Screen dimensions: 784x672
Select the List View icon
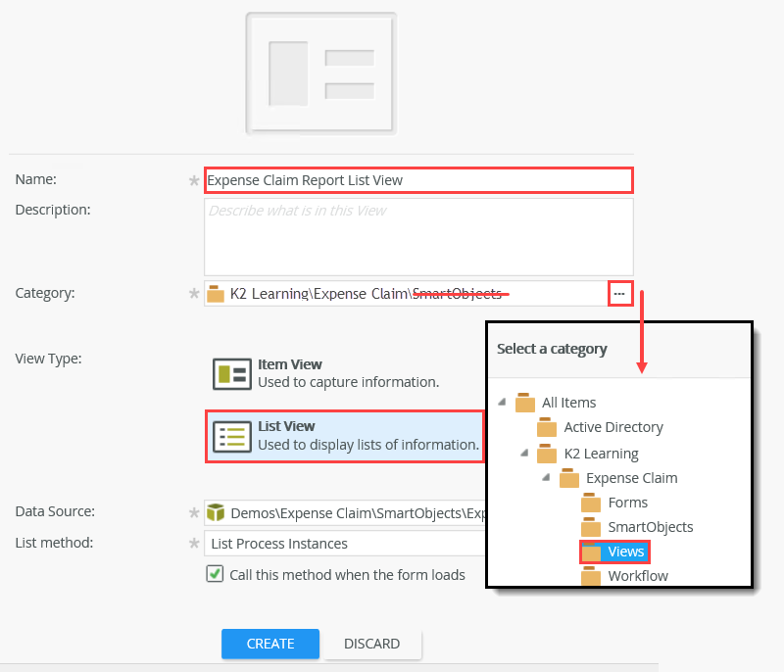pos(232,436)
